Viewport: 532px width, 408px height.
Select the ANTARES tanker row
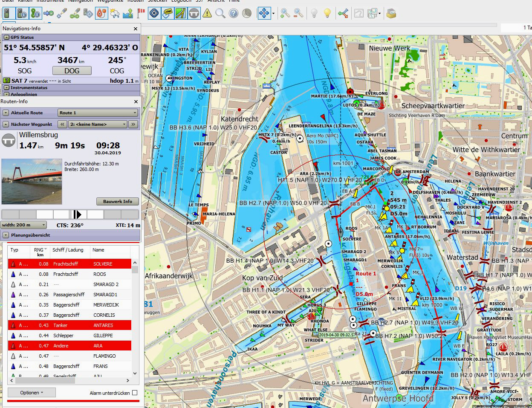point(69,325)
